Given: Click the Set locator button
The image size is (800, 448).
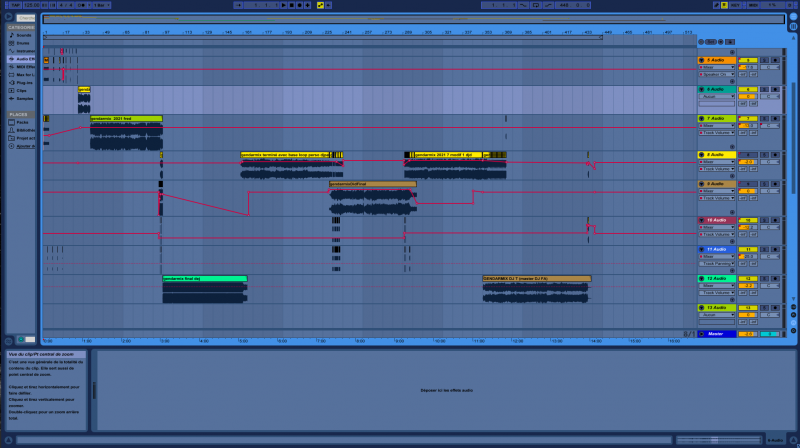Looking at the screenshot, I should [x=710, y=42].
